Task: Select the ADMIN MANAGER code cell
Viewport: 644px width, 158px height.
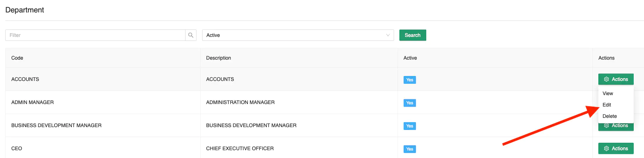Action: 33,102
